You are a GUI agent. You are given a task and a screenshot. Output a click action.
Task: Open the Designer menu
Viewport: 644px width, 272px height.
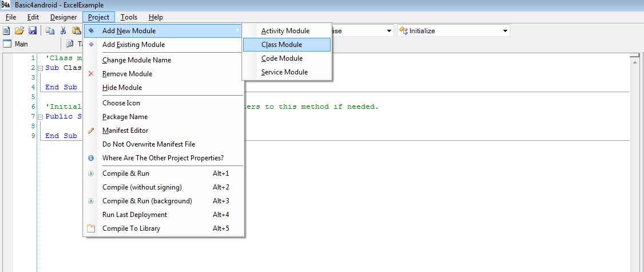(63, 17)
